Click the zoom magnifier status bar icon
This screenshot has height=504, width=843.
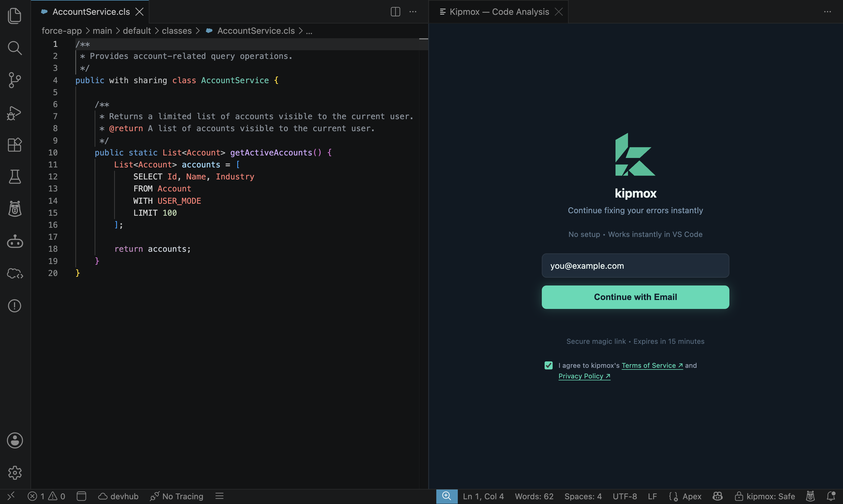point(447,496)
